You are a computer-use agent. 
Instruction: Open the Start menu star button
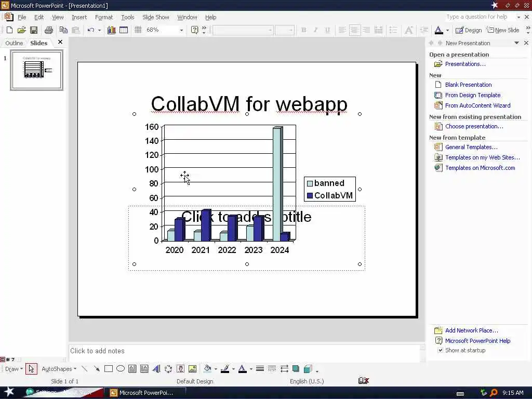click(8, 393)
